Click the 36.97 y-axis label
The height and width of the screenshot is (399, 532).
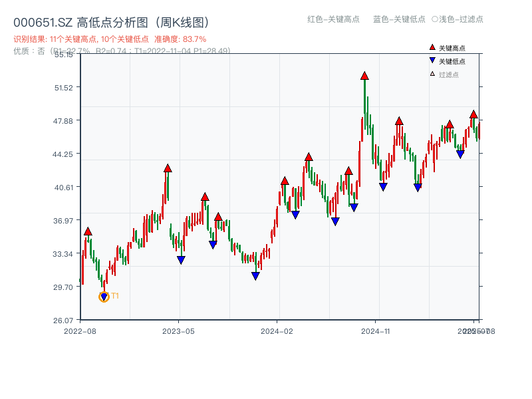pyautogui.click(x=63, y=221)
